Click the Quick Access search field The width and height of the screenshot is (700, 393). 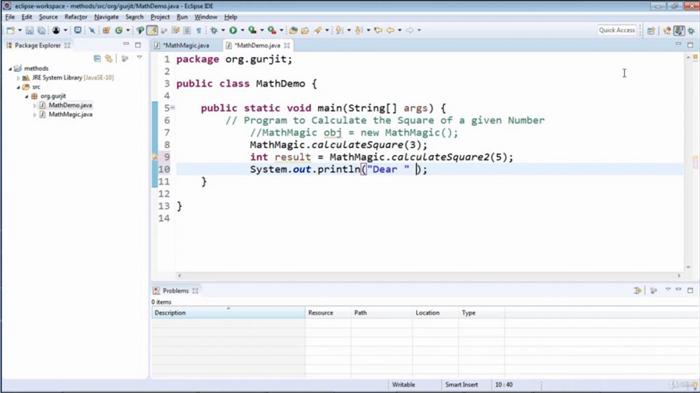click(617, 30)
